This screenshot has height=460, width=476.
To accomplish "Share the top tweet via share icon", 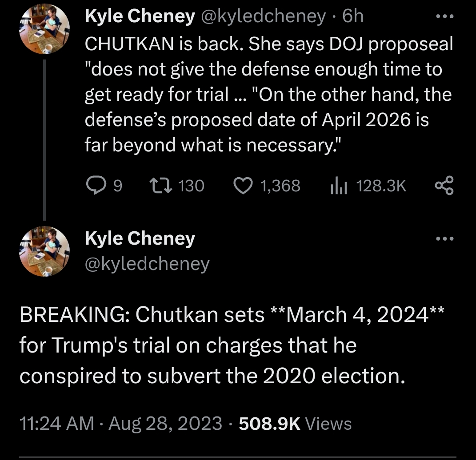I will [444, 186].
